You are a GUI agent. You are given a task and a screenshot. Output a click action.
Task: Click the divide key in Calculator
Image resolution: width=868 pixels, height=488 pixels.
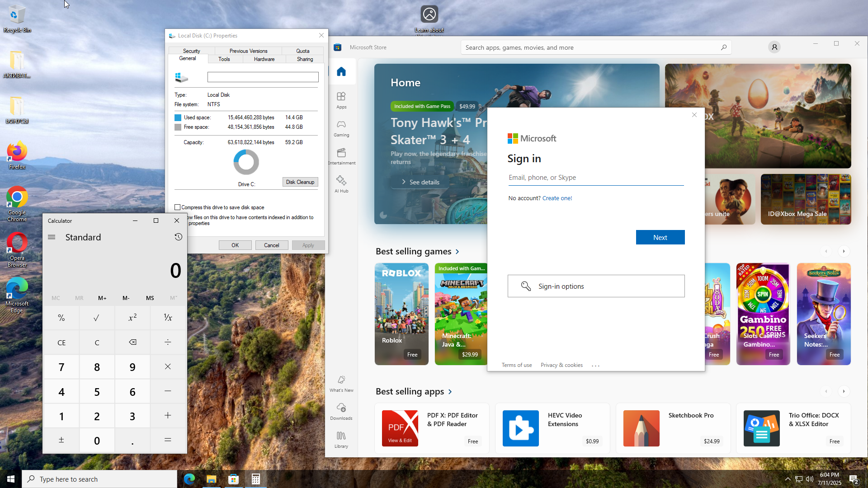[x=168, y=343]
